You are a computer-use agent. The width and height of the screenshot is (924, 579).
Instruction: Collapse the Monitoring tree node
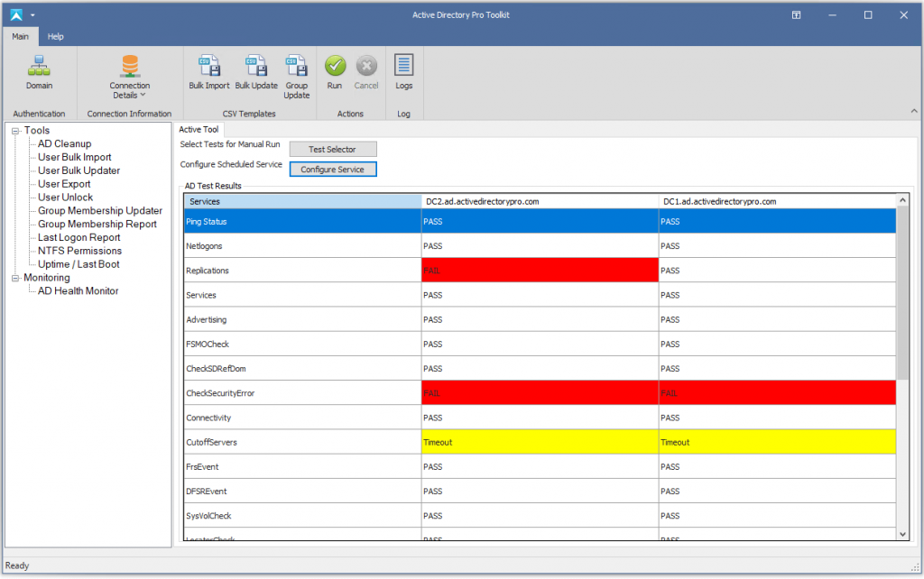pos(16,278)
